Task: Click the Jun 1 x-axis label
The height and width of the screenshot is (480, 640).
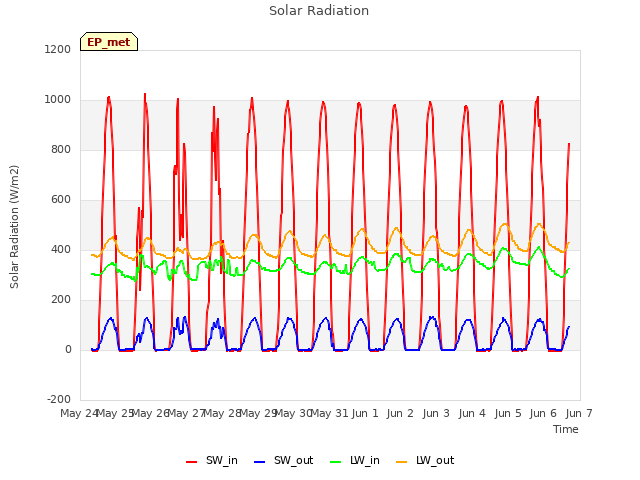Action: point(365,413)
